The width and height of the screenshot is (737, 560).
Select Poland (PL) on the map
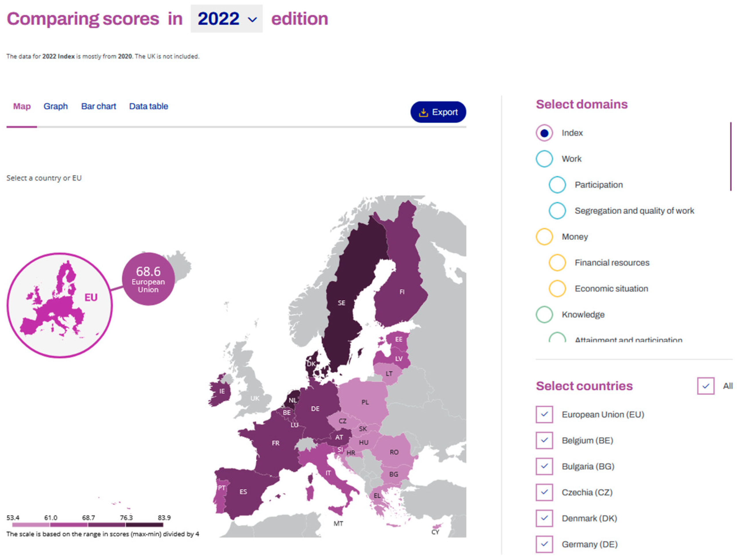(365, 402)
